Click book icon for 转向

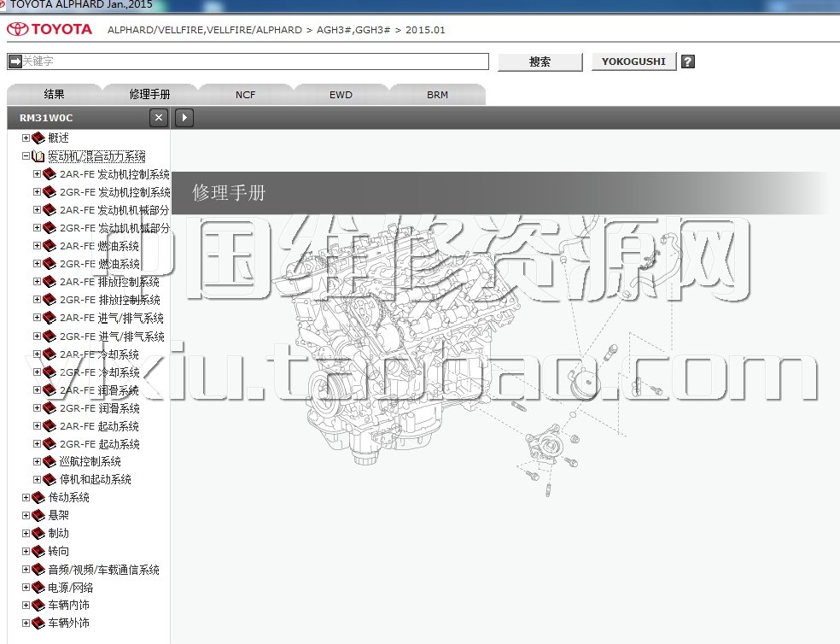38,551
